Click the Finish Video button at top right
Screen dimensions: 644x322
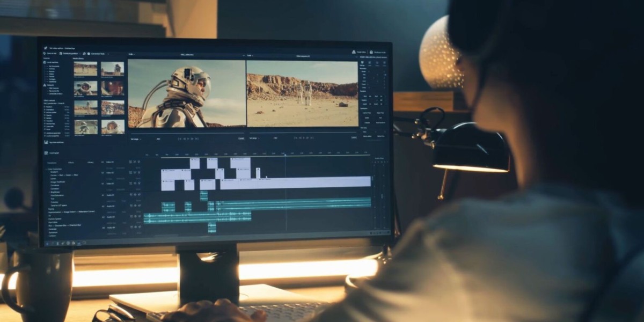pos(361,52)
